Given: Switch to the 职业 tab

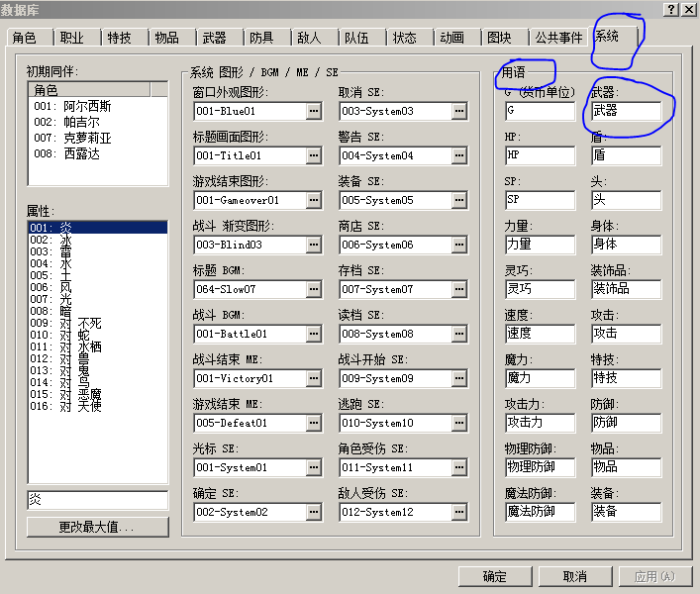Looking at the screenshot, I should (77, 38).
